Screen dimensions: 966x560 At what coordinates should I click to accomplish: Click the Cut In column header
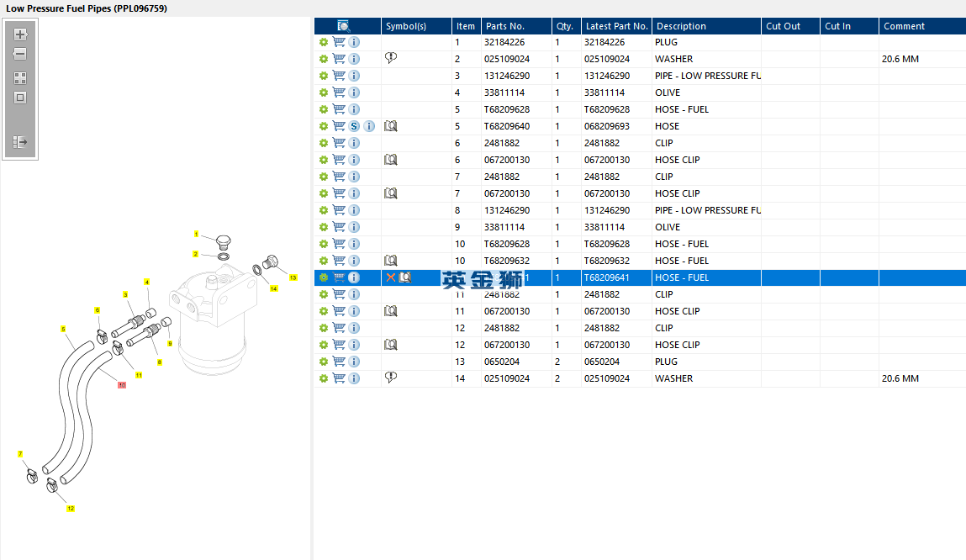[x=850, y=26]
